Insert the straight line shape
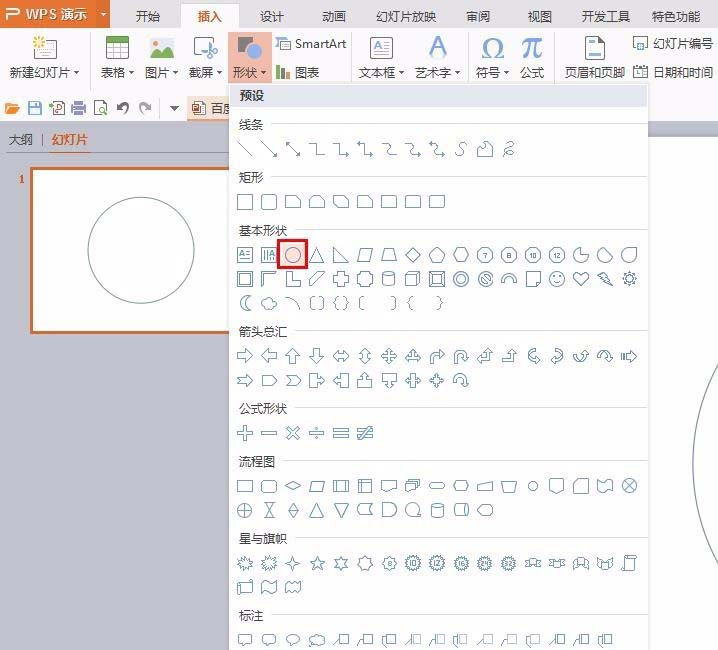This screenshot has height=650, width=718. pyautogui.click(x=245, y=149)
